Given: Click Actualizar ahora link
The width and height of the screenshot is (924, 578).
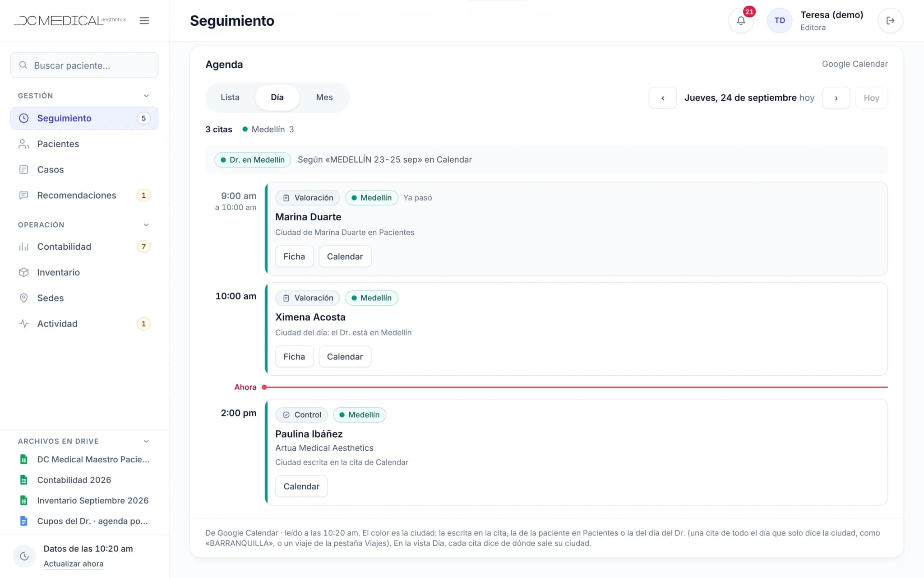Looking at the screenshot, I should point(74,564).
